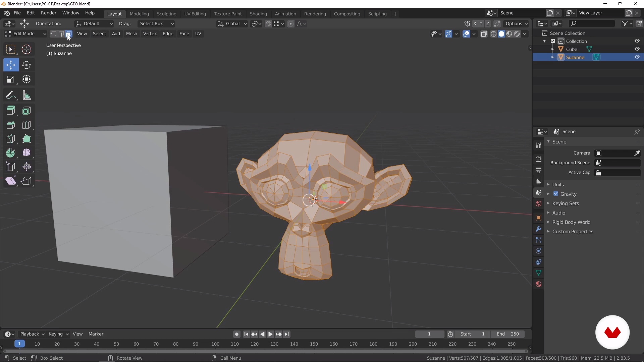Pick the Shrink/Fatten tool
Screen dimensions: 644x362
(x=26, y=167)
